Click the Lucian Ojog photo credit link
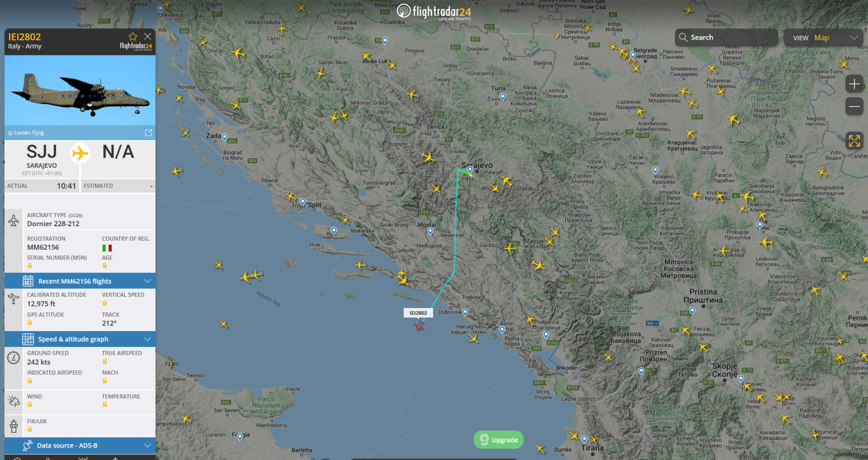868x460 pixels. [x=26, y=133]
